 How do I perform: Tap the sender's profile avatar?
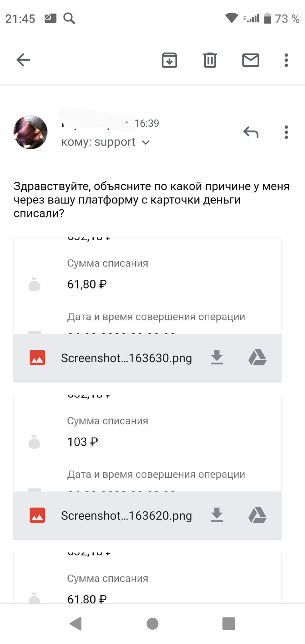coord(30,132)
